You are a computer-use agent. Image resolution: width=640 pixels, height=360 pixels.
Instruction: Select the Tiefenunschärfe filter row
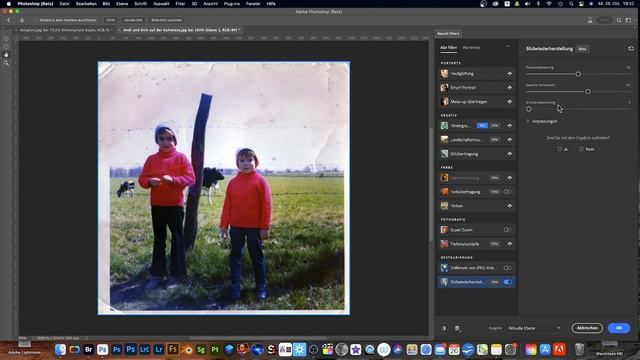[476, 244]
